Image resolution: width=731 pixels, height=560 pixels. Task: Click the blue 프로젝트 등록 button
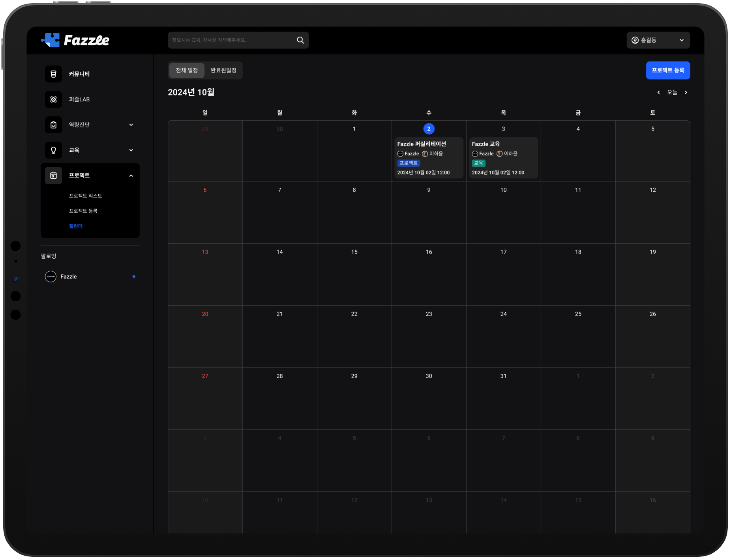point(668,70)
